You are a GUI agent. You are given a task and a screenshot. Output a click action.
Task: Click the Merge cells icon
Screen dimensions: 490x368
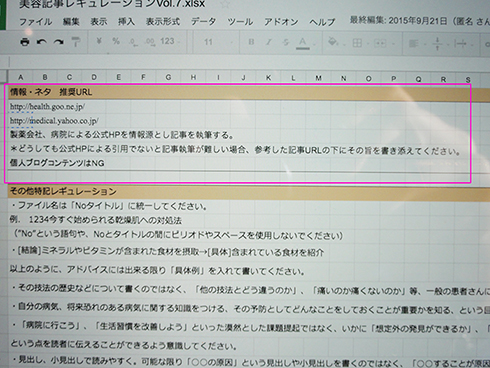coord(380,43)
